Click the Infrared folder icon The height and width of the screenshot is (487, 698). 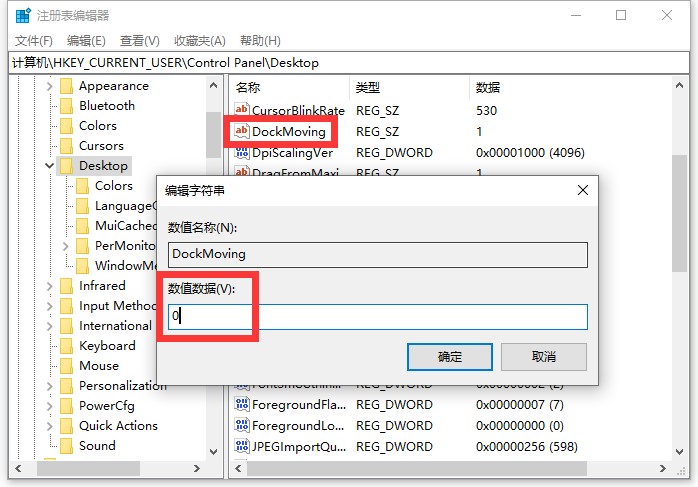(x=66, y=286)
